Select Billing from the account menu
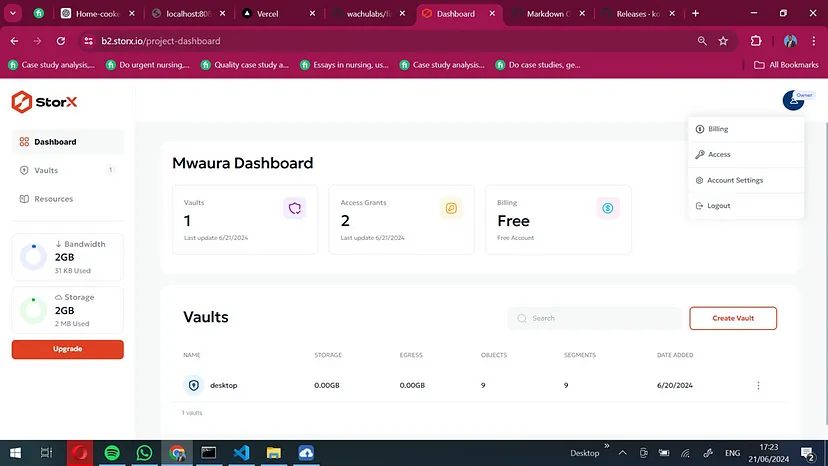Screen dimensions: 828x466 [718, 129]
